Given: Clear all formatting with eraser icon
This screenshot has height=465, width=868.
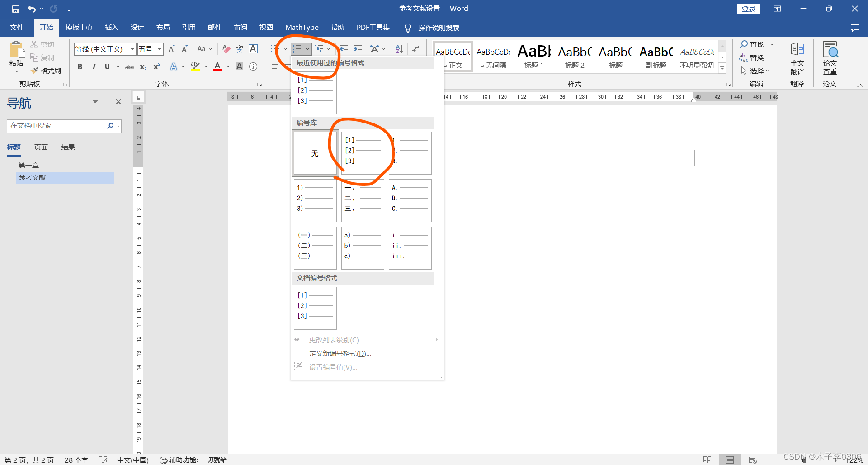Looking at the screenshot, I should coord(226,49).
